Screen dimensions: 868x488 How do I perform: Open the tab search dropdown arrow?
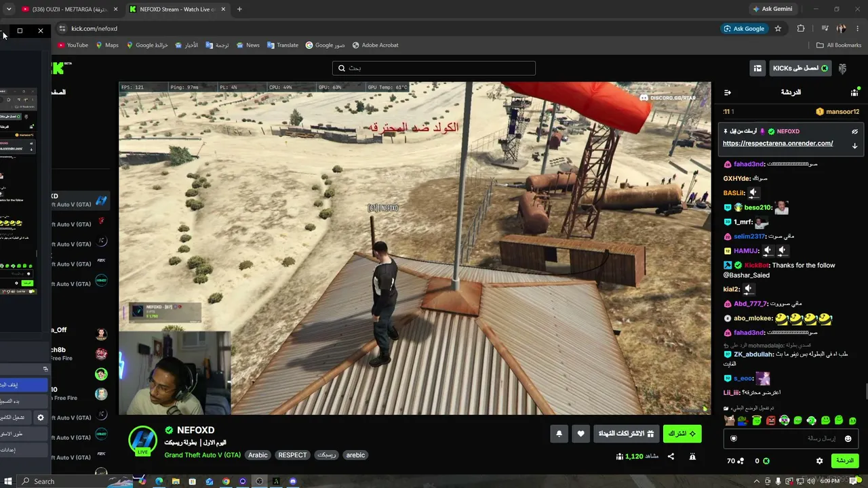tap(9, 9)
